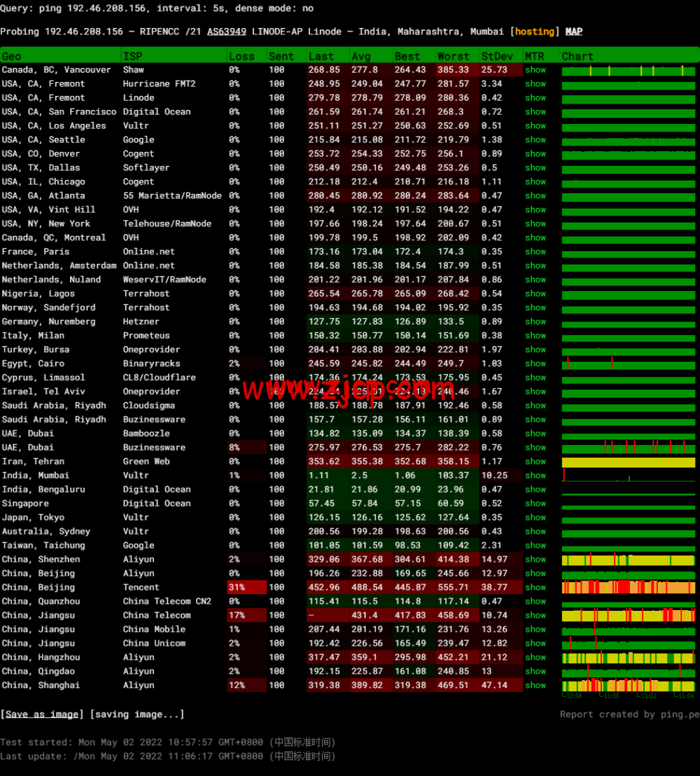700x776 pixels.
Task: Select the 'CL8/Cloudflare' ISP cell
Action: (x=160, y=377)
